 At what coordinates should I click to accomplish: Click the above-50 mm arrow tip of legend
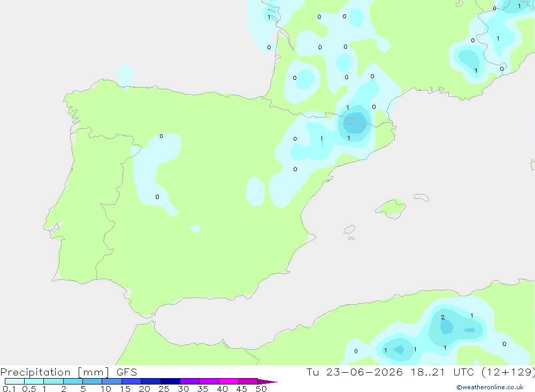(267, 382)
